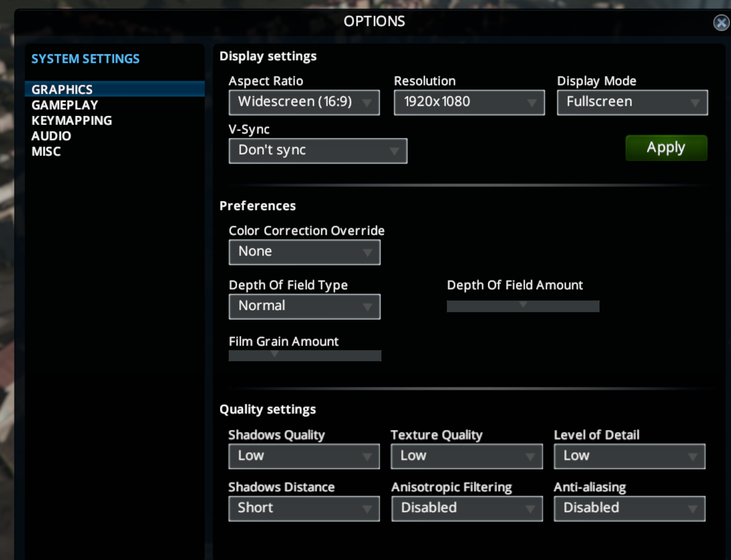Open the Anisotropic Filtering dropdown

[x=467, y=508]
